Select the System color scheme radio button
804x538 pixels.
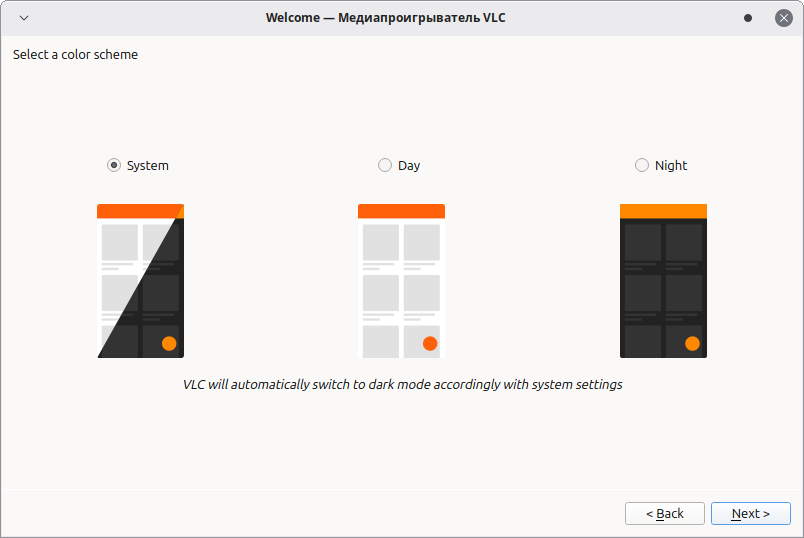point(114,165)
